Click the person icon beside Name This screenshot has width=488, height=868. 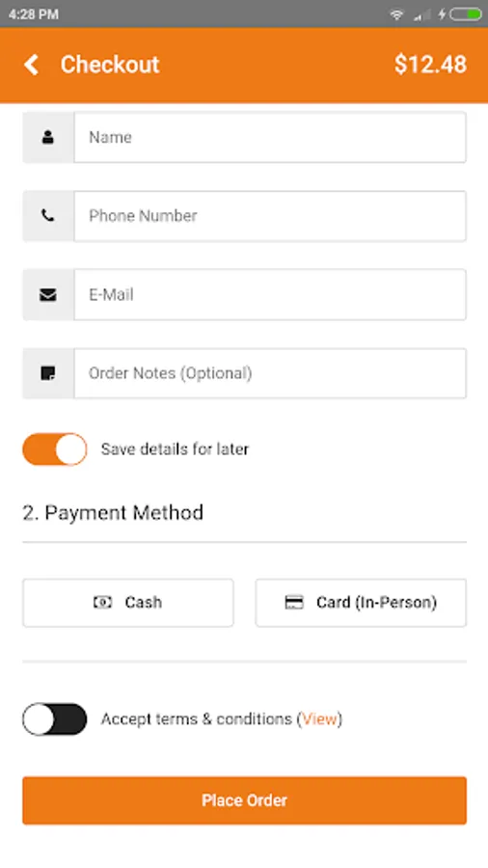tap(48, 137)
